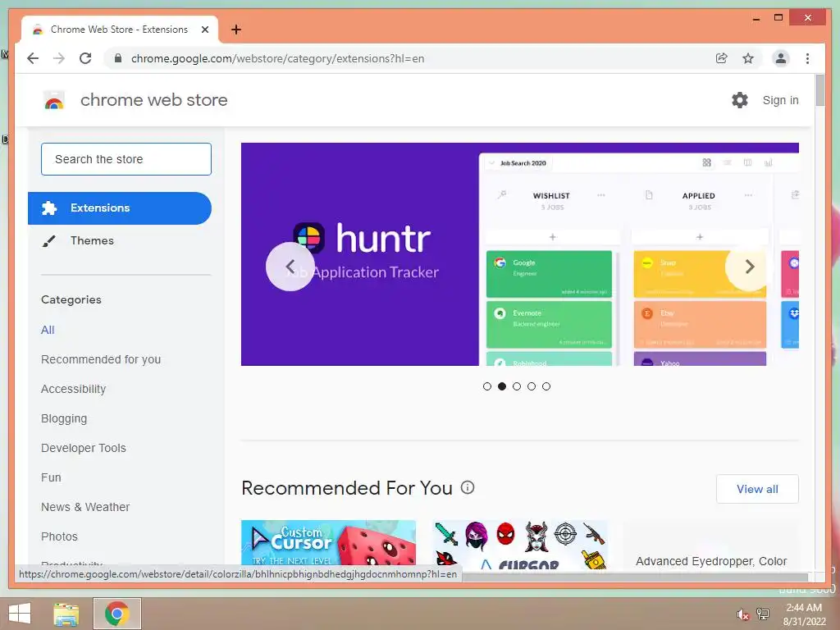Viewport: 840px width, 630px height.
Task: Click the Chrome taskbar icon
Action: [x=117, y=614]
